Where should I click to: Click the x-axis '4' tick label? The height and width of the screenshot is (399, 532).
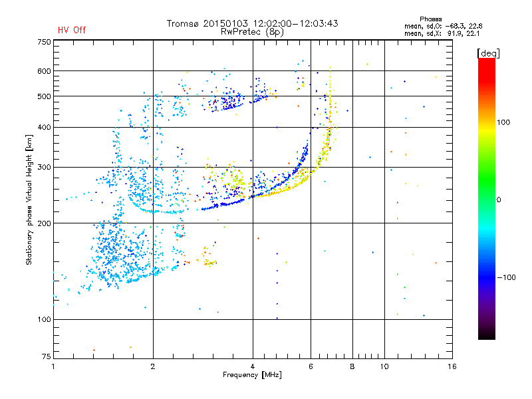(253, 366)
